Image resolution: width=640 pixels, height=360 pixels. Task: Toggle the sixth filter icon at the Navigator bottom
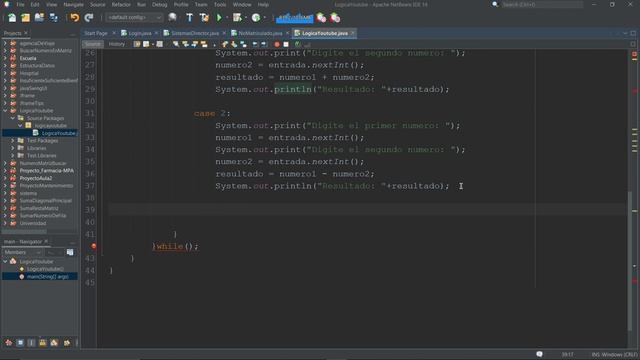[x=67, y=343]
